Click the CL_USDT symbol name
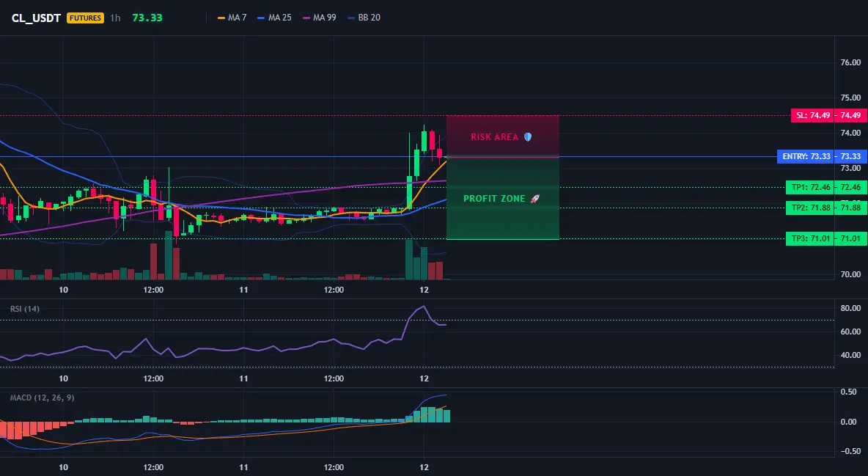Screen dimensions: 868x476 [36, 18]
